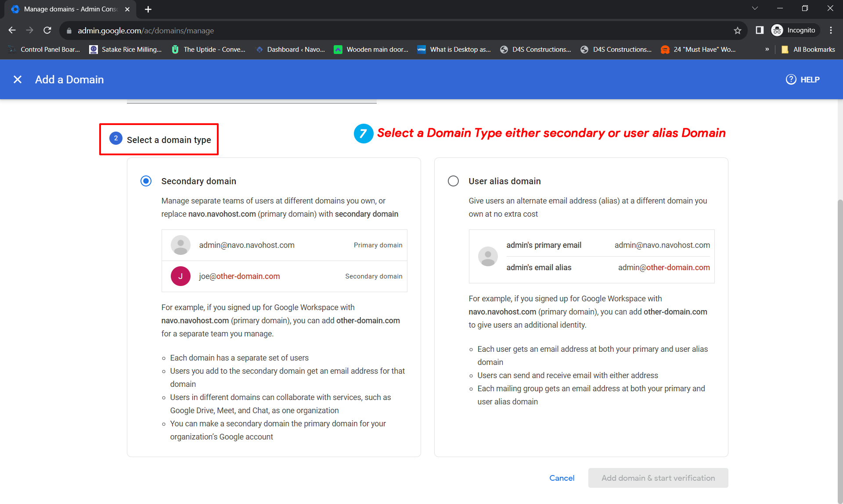View site information via the padlock icon
843x504 pixels.
(x=69, y=31)
